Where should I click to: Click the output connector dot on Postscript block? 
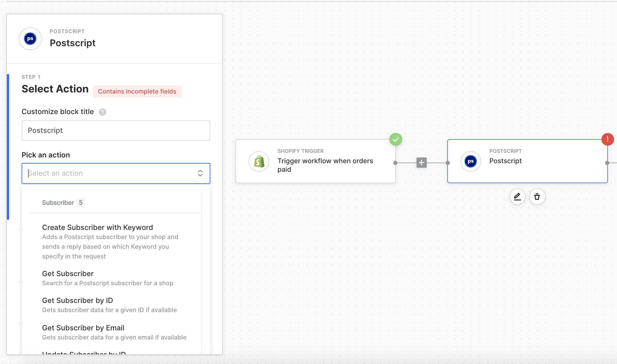click(x=607, y=163)
